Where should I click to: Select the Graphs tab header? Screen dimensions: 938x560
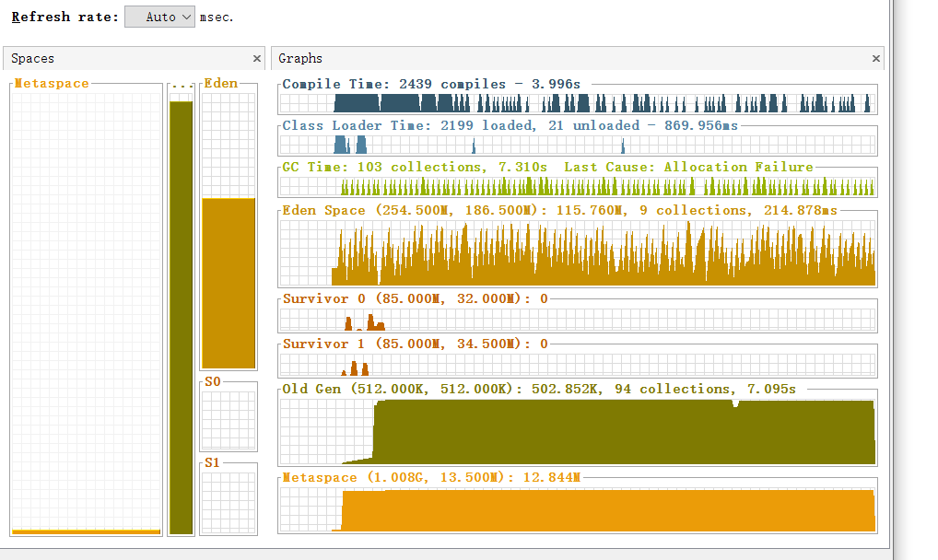(x=300, y=58)
